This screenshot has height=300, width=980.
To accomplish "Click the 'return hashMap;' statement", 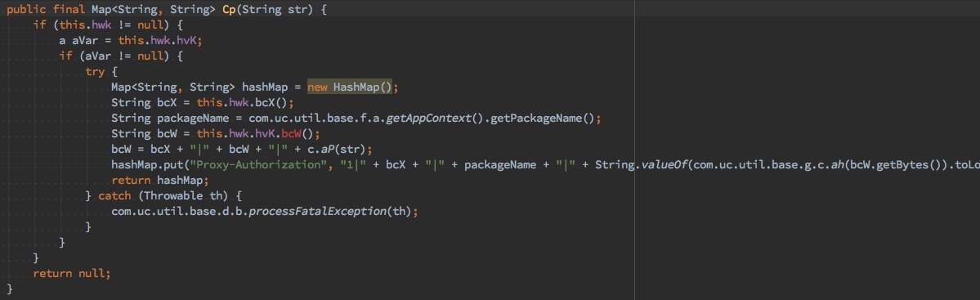I will (x=160, y=181).
